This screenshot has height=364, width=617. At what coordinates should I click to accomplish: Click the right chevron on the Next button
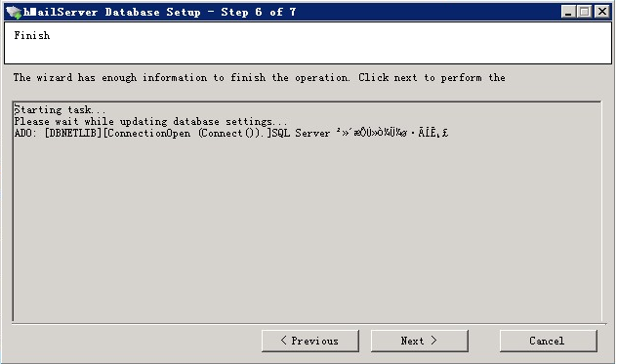point(433,341)
